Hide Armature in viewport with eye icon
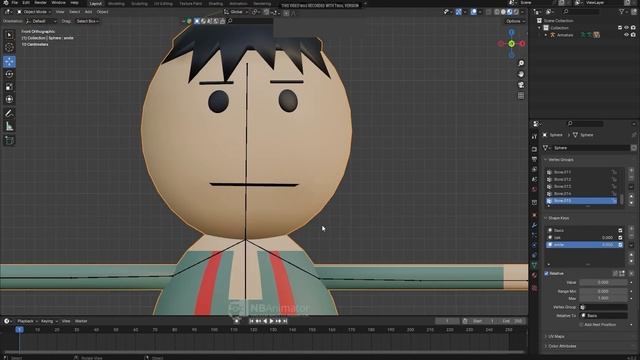This screenshot has width=640, height=360. [627, 35]
